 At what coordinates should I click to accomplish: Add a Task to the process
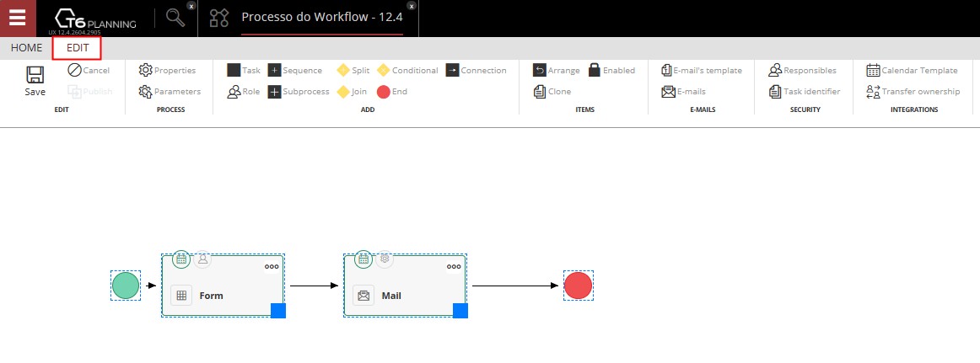tap(244, 71)
